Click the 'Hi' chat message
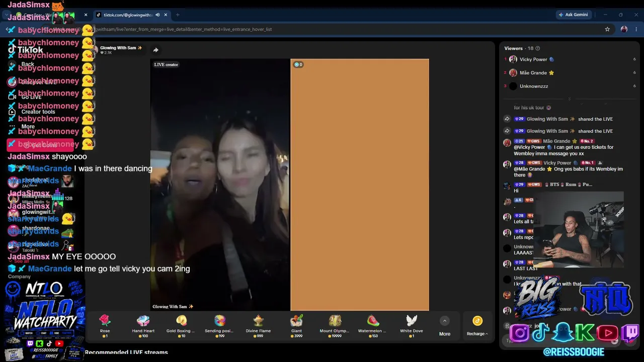The width and height of the screenshot is (644, 362). pos(516,191)
